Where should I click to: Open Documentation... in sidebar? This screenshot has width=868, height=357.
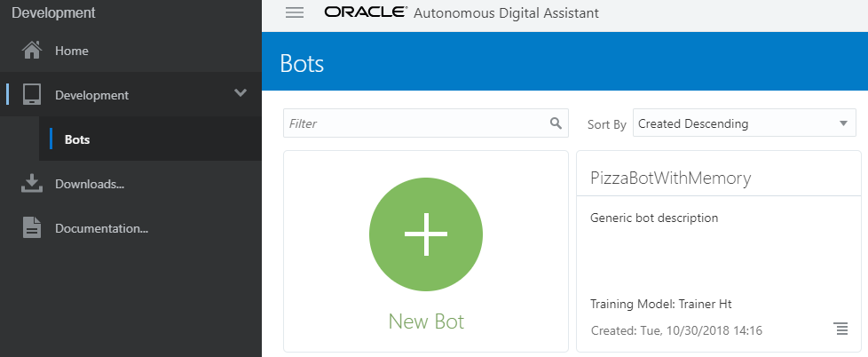coord(130,227)
